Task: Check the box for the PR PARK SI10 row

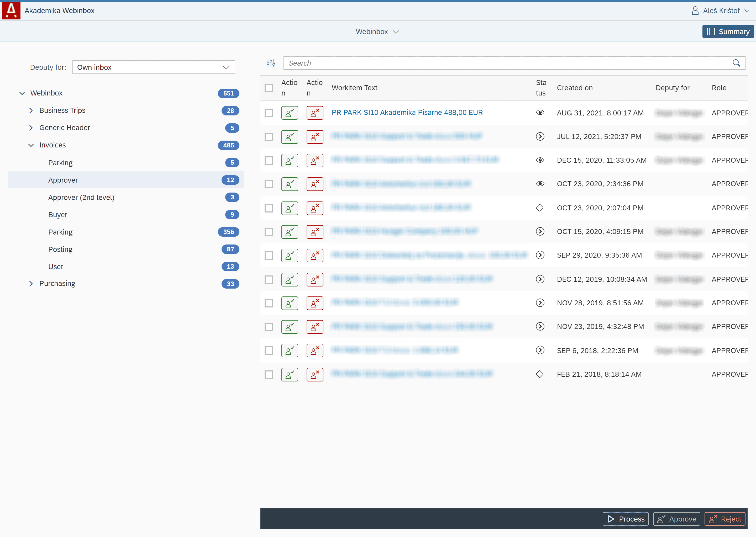Action: click(269, 113)
